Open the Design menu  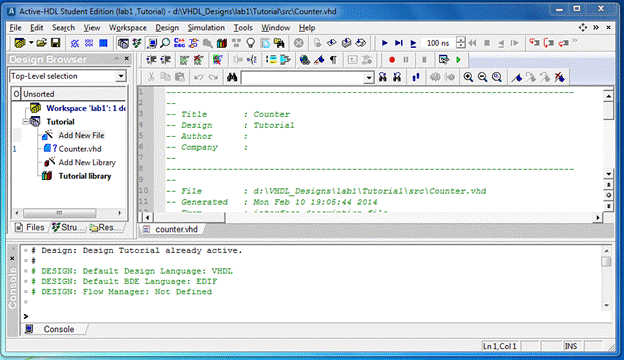[x=167, y=28]
